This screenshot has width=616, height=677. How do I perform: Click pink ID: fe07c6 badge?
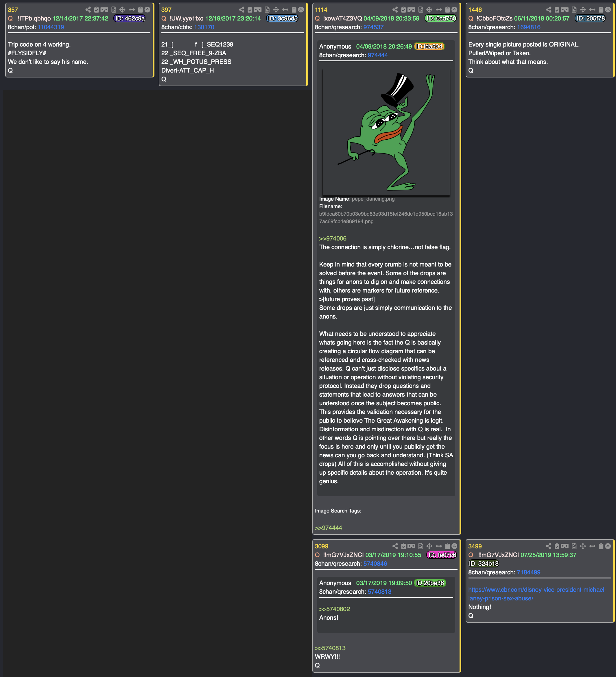pos(442,555)
